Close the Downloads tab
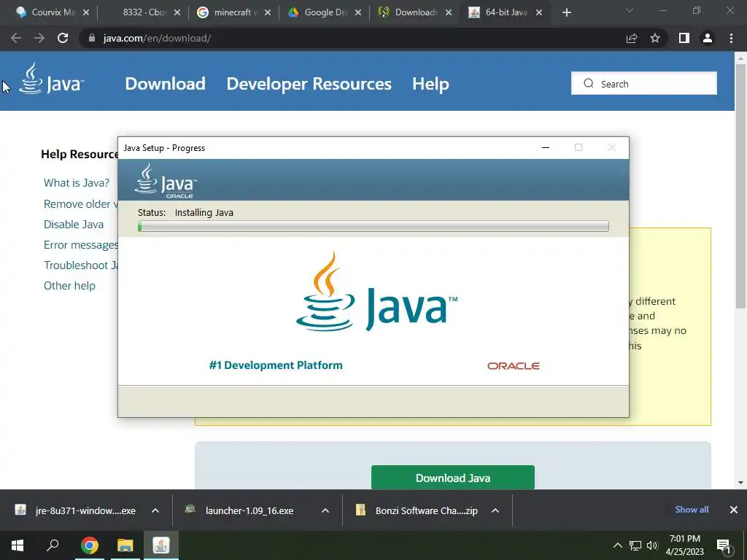This screenshot has height=560, width=747. 449,13
